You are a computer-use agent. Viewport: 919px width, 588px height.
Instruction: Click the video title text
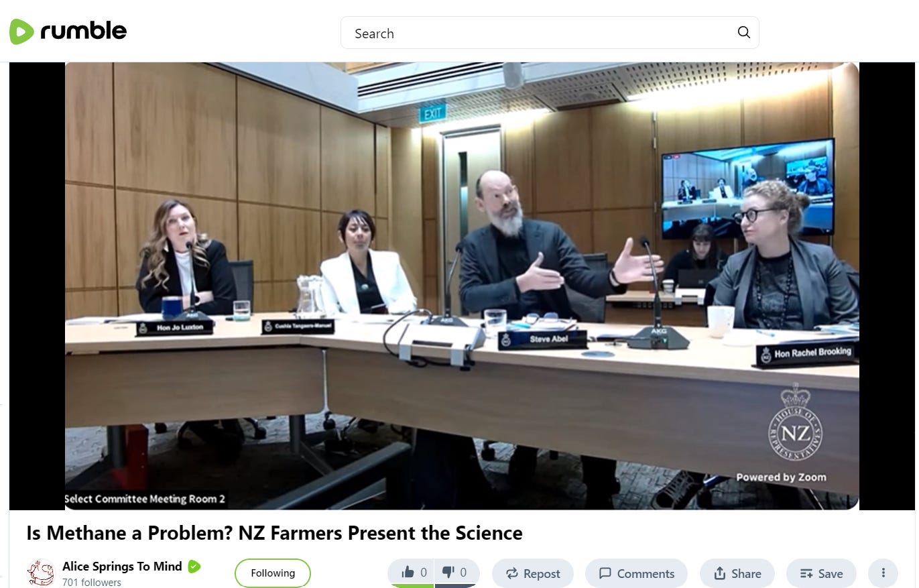(274, 533)
